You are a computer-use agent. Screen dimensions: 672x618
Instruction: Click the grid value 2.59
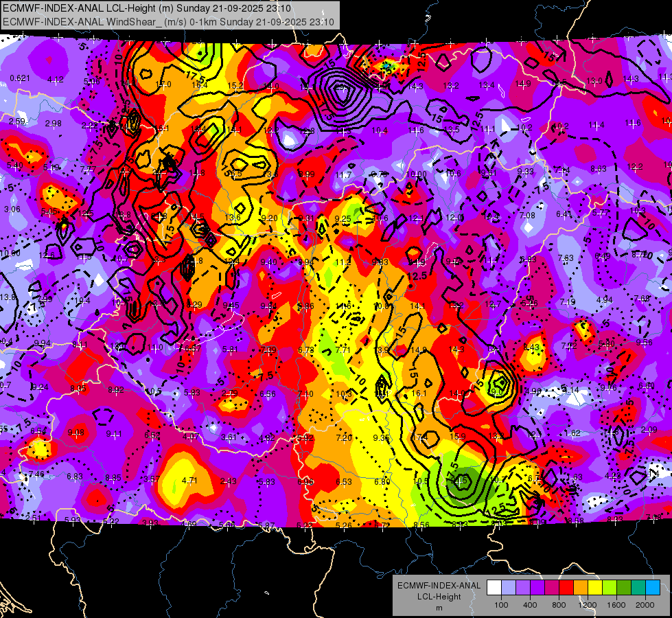[x=17, y=122]
